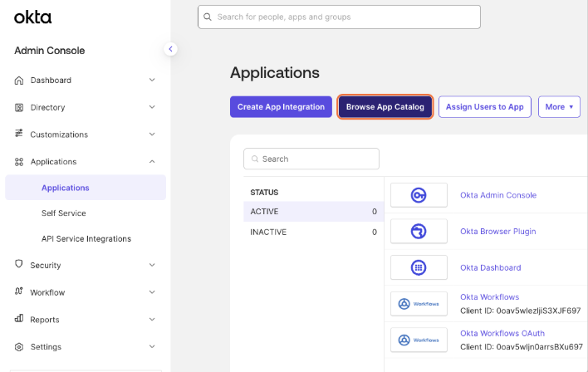The image size is (588, 372).
Task: Click the Okta Dashboard grid icon
Action: tap(419, 267)
